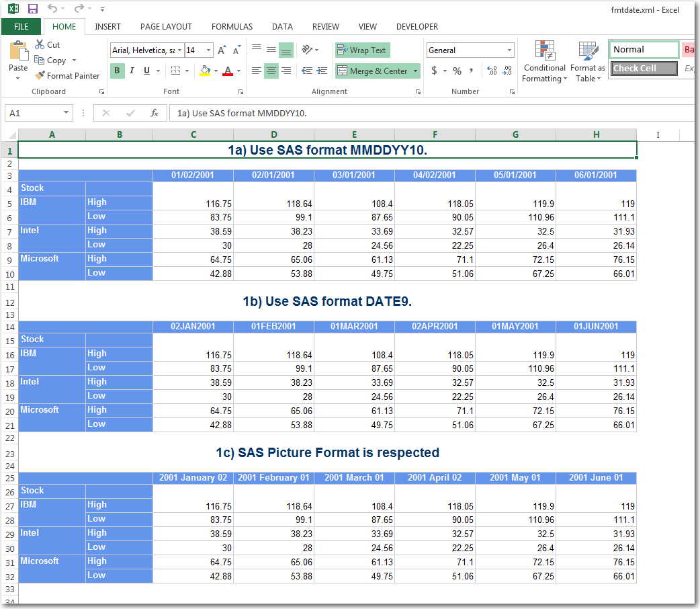Viewport: 700px width, 609px height.
Task: Apply the Check Cell style
Action: [x=644, y=68]
